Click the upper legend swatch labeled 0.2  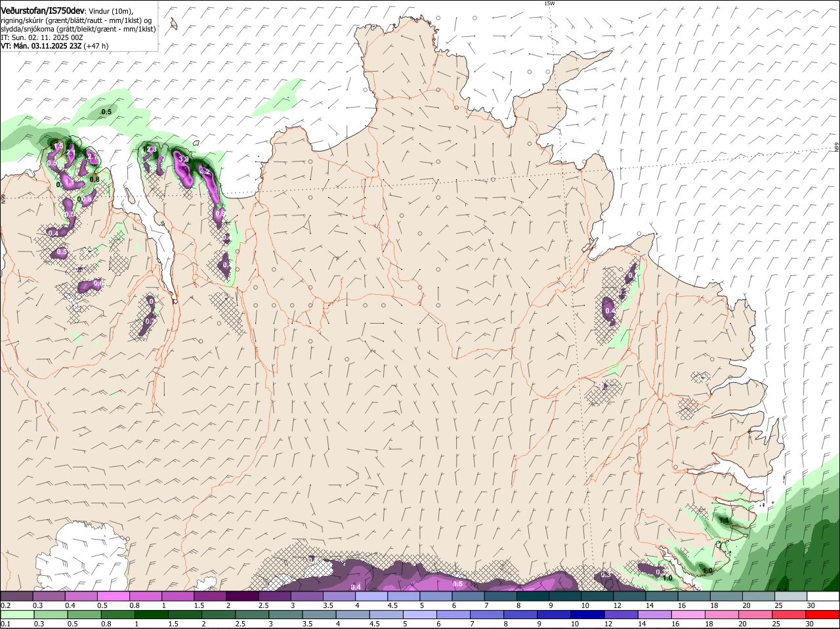[16, 596]
